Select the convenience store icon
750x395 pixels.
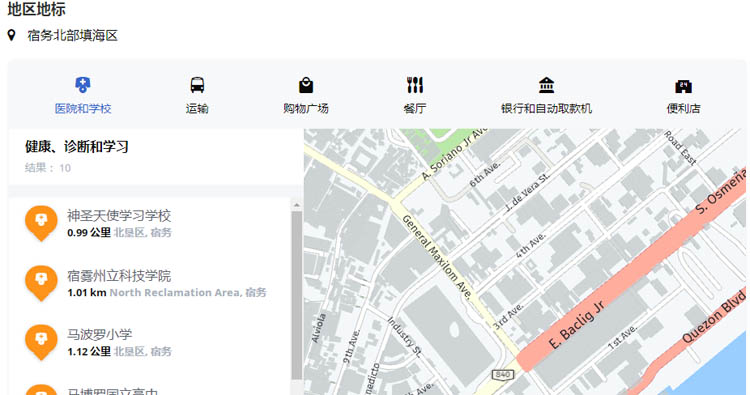pos(684,86)
